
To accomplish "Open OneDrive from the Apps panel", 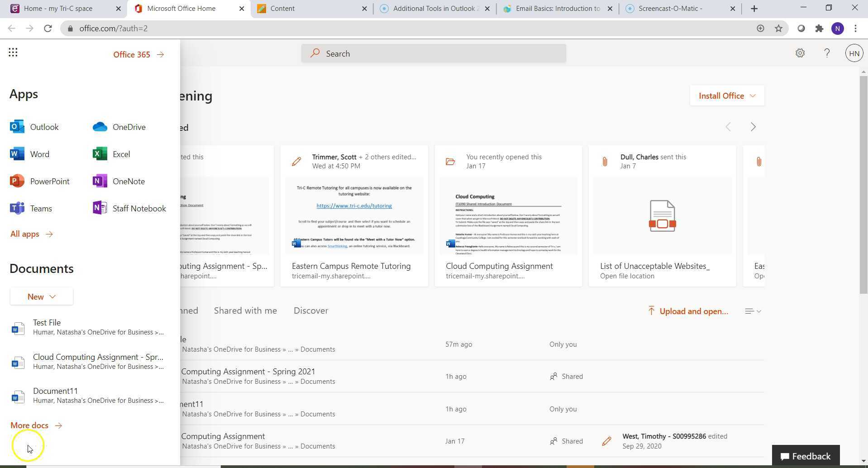I will coord(129,127).
